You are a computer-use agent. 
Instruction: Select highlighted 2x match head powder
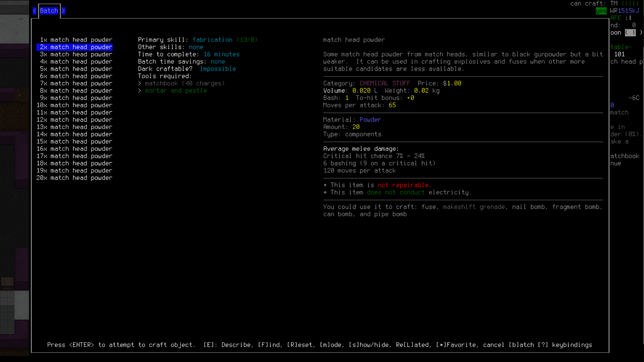tap(76, 47)
